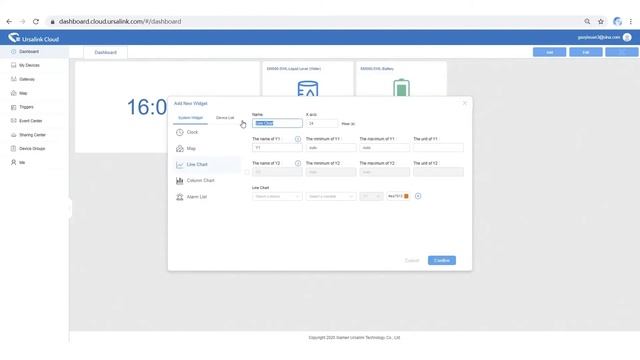Click the Me person icon in the sidebar
This screenshot has height=360, width=640.
[13, 162]
